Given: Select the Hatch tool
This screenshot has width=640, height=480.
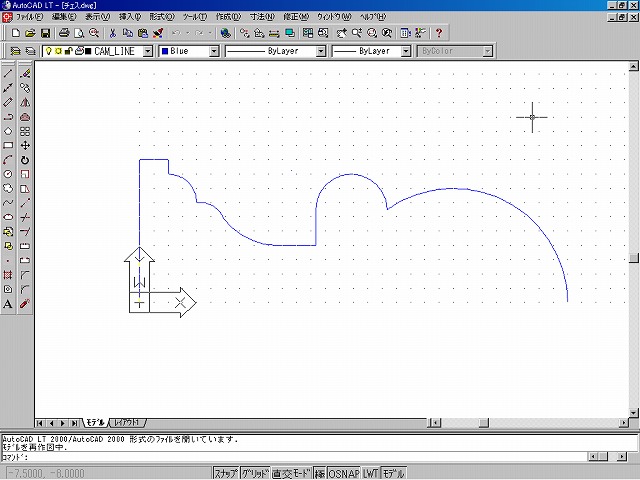Looking at the screenshot, I should [x=8, y=275].
